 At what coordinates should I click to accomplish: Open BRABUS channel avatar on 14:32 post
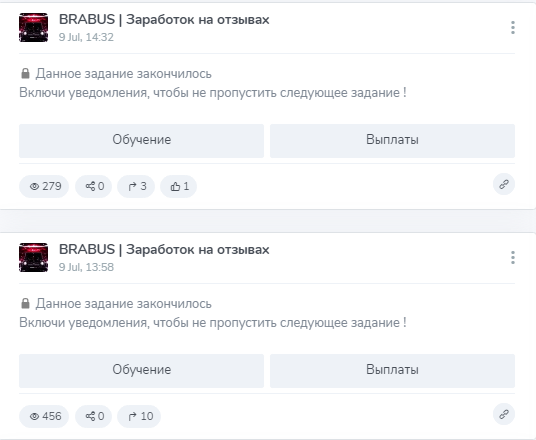click(x=34, y=28)
